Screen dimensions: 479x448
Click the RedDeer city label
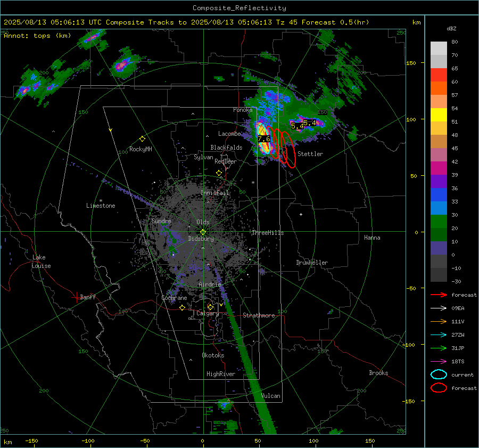click(x=226, y=161)
